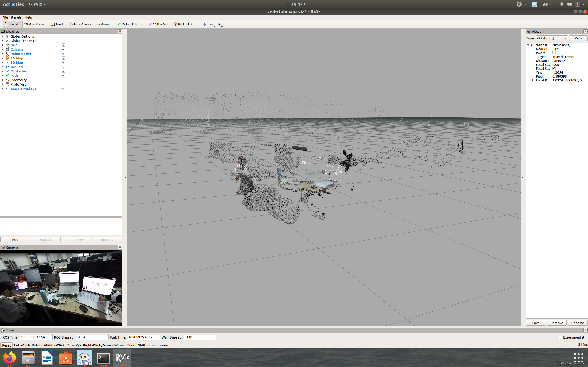The width and height of the screenshot is (588, 367).
Task: Click the Select tool in toolbar
Action: (57, 24)
